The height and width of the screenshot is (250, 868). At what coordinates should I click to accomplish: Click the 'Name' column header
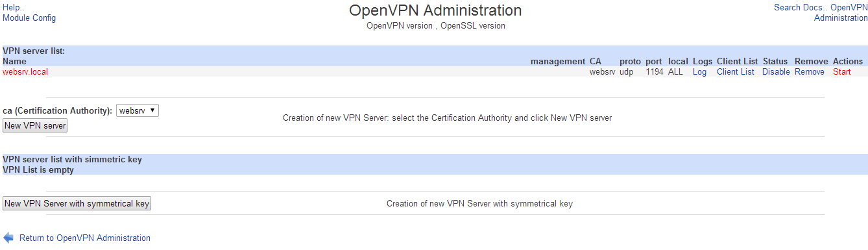pos(14,61)
